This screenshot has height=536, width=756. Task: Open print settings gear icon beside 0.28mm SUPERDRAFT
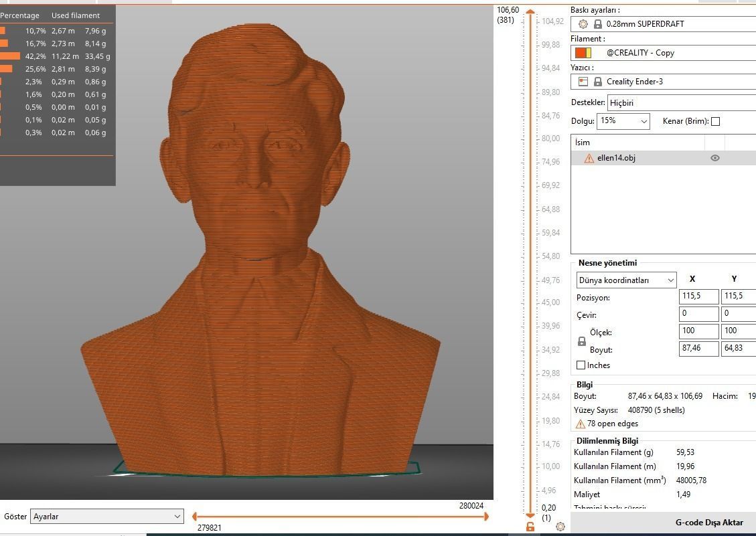(x=583, y=23)
